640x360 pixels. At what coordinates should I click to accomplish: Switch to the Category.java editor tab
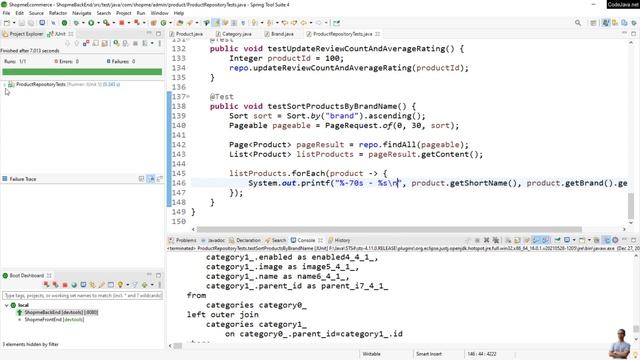coord(234,34)
